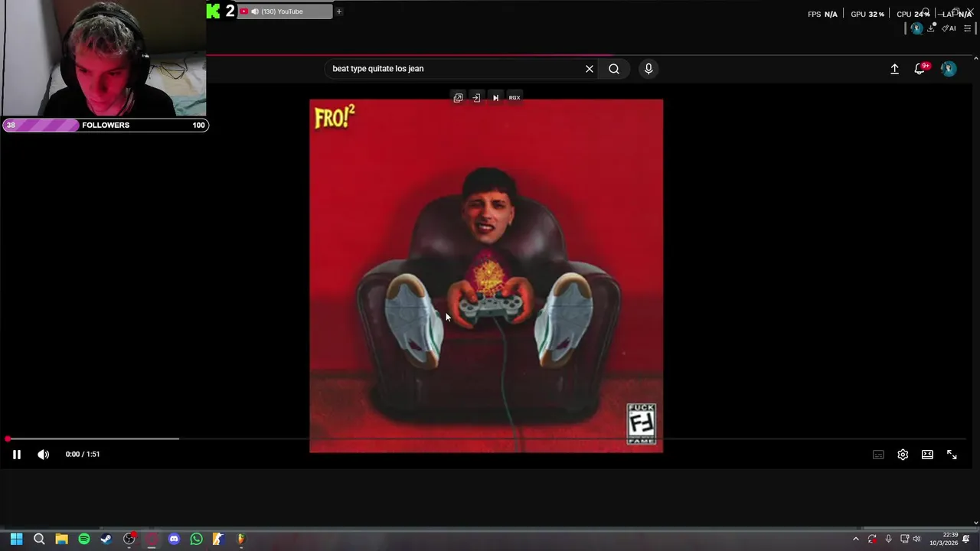This screenshot has width=980, height=551.
Task: Collapse header with chevron at top right
Action: 975,58
